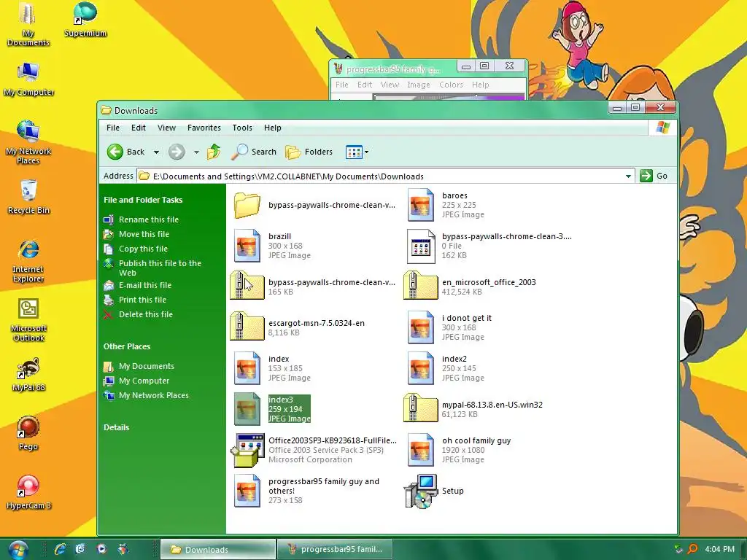Collapse the Other Places section
The image size is (747, 560).
pos(127,346)
